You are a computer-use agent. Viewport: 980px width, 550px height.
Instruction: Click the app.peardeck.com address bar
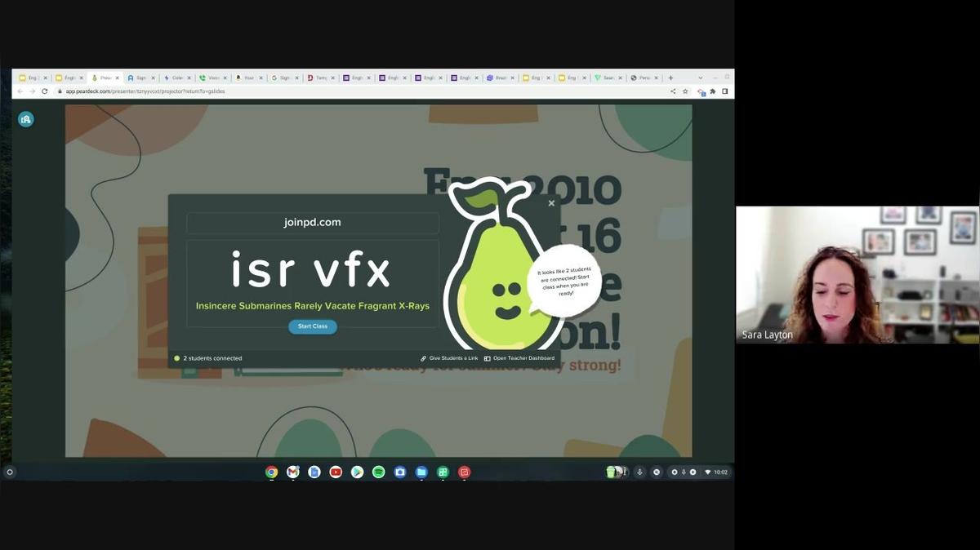[x=359, y=91]
